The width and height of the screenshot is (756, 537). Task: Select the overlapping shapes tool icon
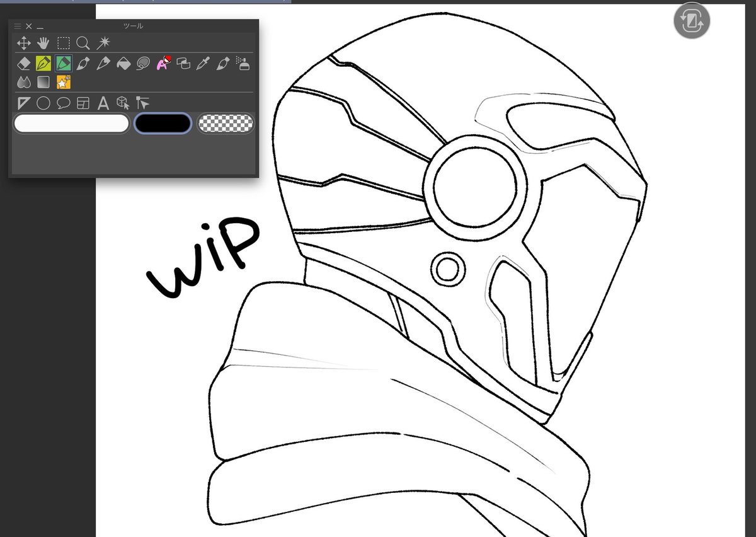coord(183,63)
